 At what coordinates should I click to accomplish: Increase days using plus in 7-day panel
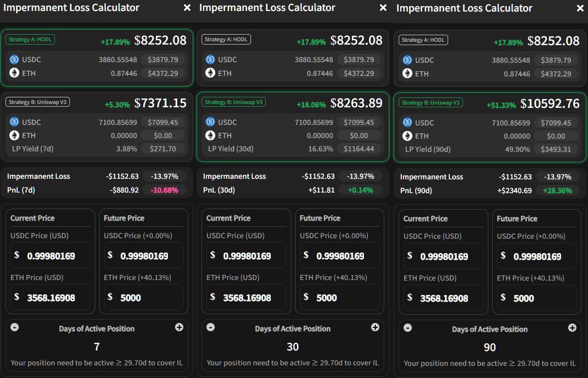point(179,327)
